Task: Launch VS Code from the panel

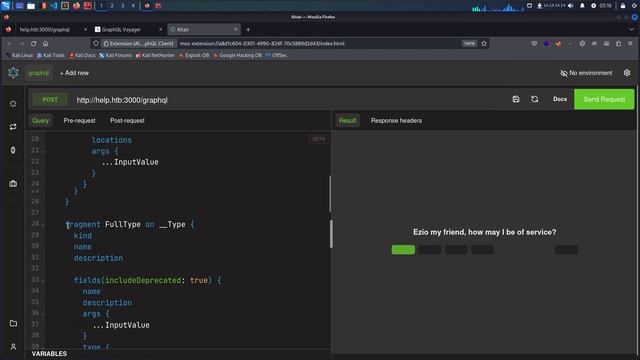Action: (53, 6)
